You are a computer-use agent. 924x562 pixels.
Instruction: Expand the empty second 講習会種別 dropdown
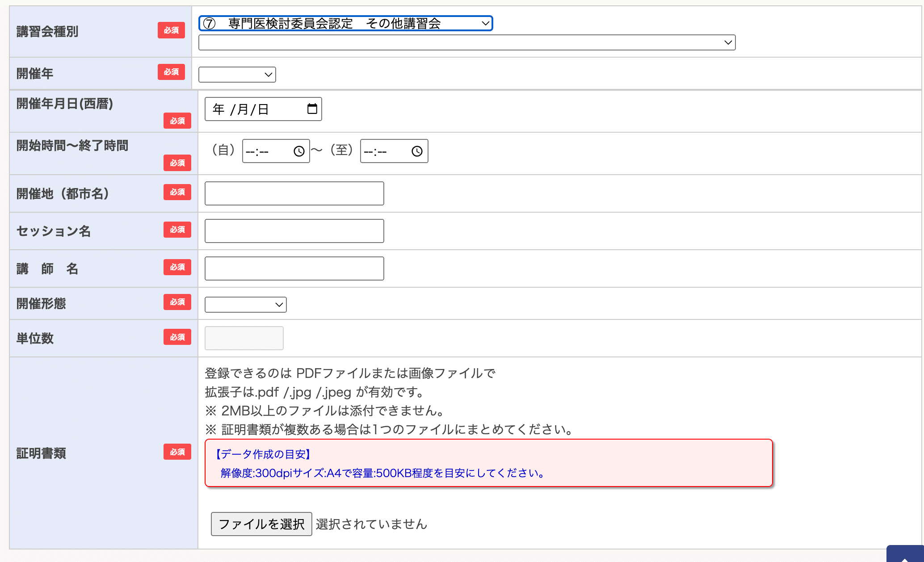point(466,42)
